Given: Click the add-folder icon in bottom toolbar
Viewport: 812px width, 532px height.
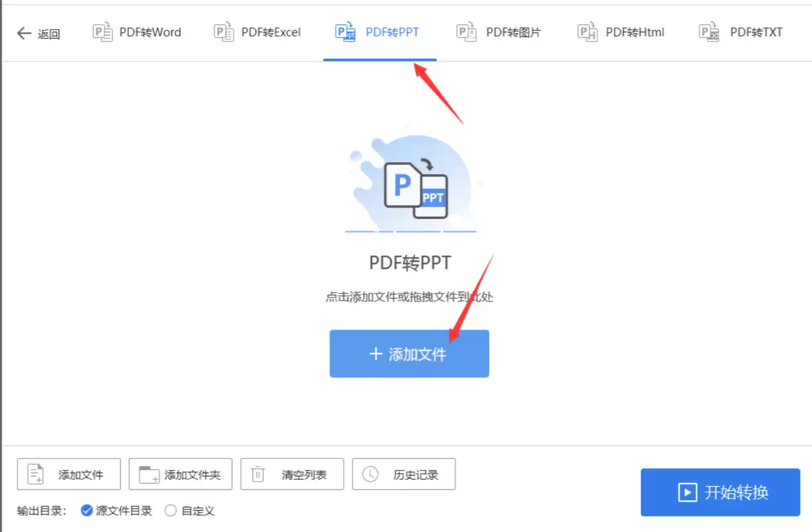Looking at the screenshot, I should click(x=149, y=474).
